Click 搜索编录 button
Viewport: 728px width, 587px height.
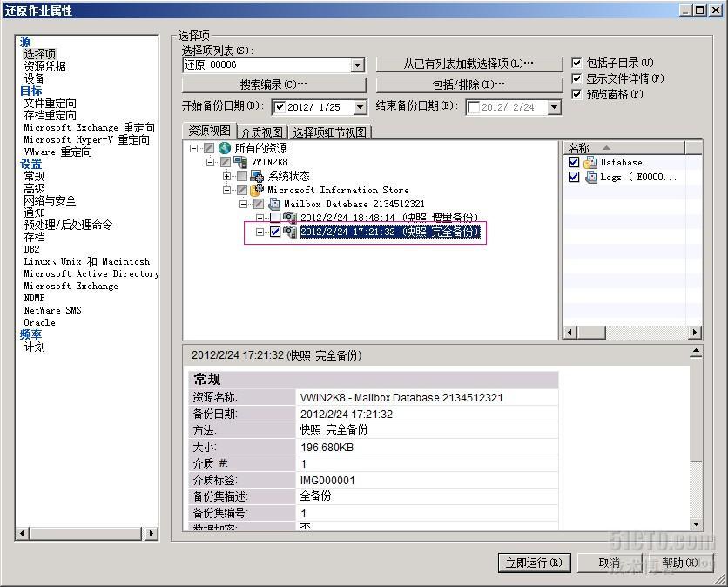point(274,85)
